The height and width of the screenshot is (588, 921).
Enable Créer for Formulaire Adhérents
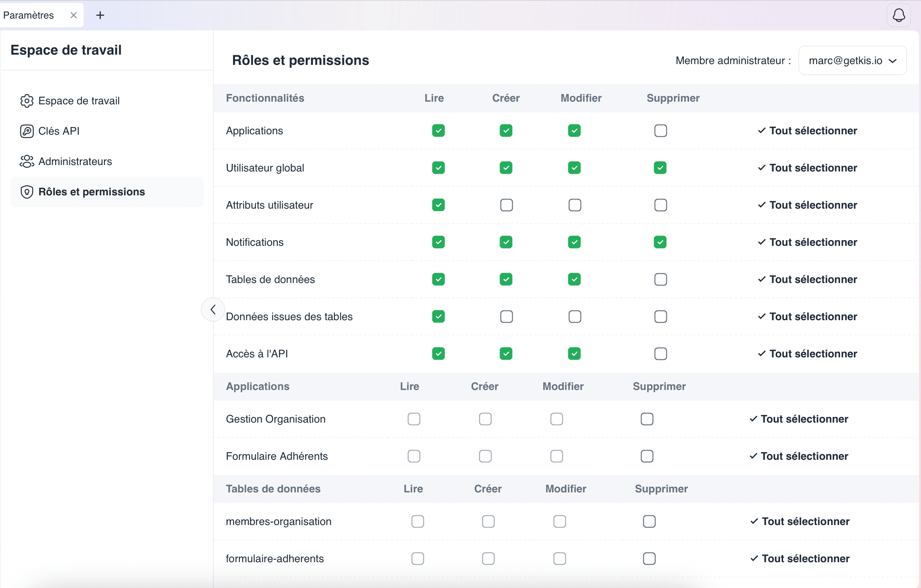[485, 456]
